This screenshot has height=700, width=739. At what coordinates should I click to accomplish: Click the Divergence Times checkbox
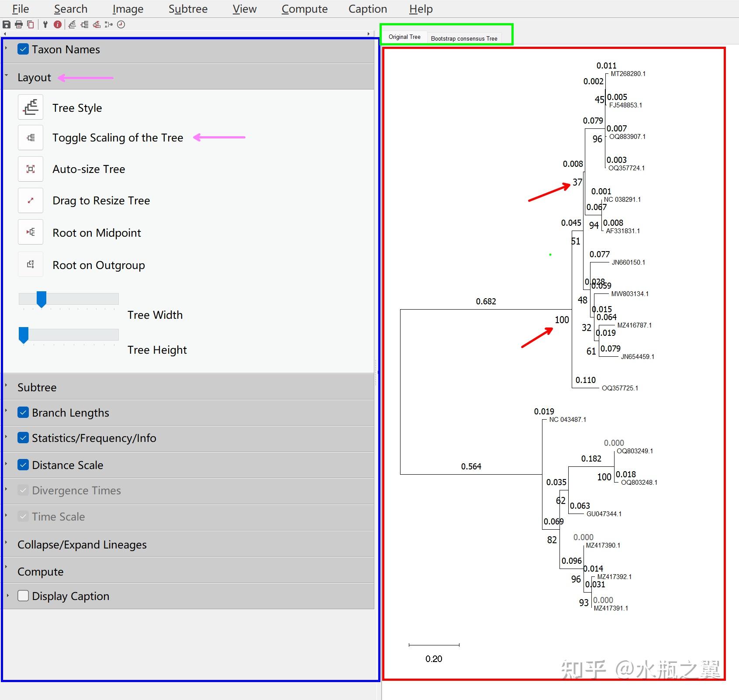tap(23, 490)
